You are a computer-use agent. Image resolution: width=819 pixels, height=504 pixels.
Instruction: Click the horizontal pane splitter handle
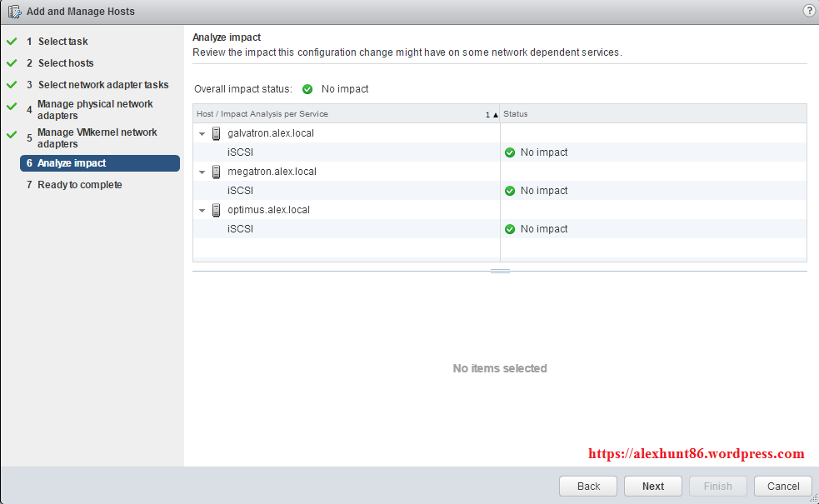pyautogui.click(x=500, y=271)
